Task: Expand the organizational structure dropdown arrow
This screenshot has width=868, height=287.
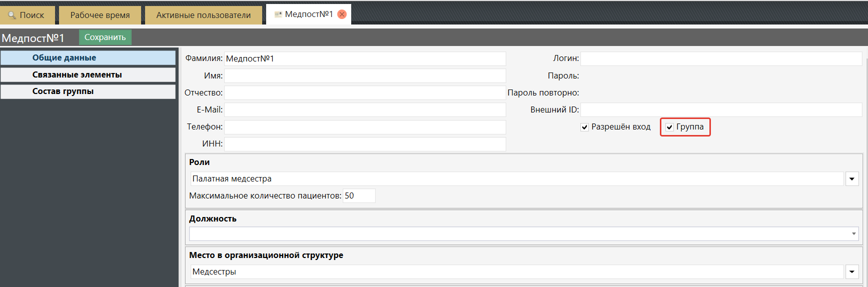Action: (852, 272)
